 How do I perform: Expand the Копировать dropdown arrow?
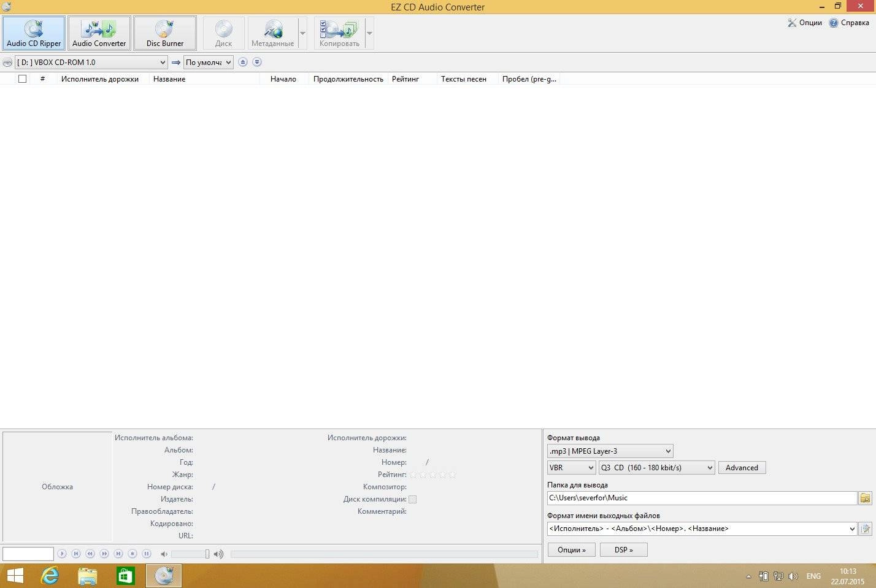369,33
